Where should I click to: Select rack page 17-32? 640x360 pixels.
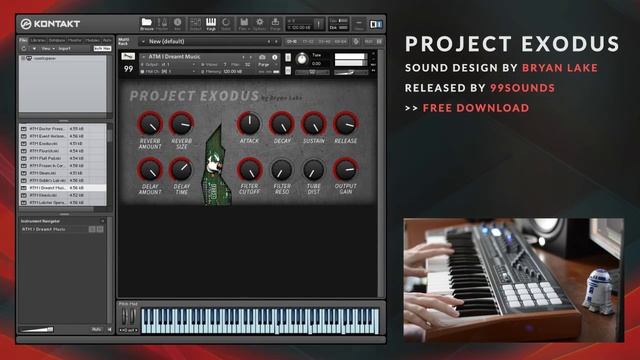coord(308,42)
